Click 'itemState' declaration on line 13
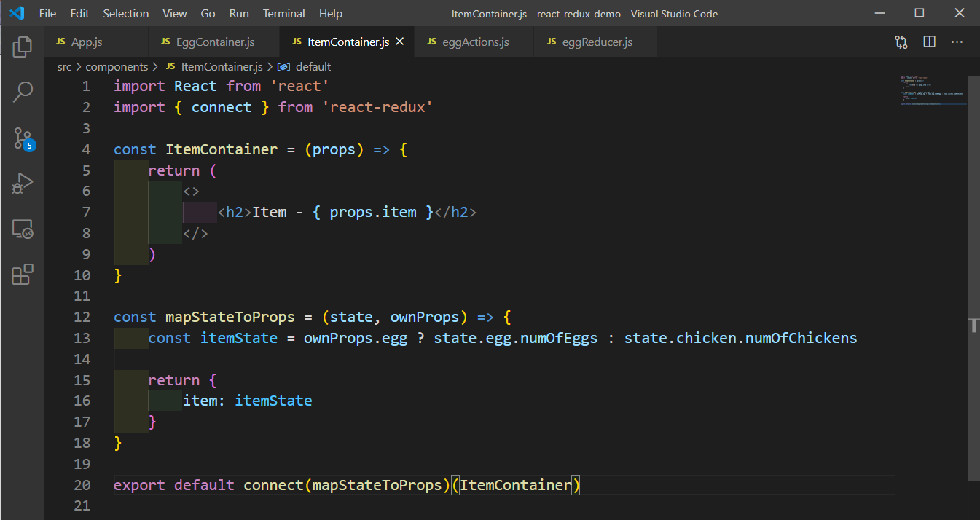The width and height of the screenshot is (980, 520). [x=239, y=338]
